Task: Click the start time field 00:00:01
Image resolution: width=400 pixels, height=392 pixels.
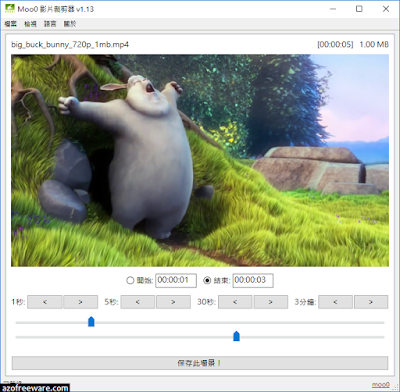Action: tap(176, 280)
